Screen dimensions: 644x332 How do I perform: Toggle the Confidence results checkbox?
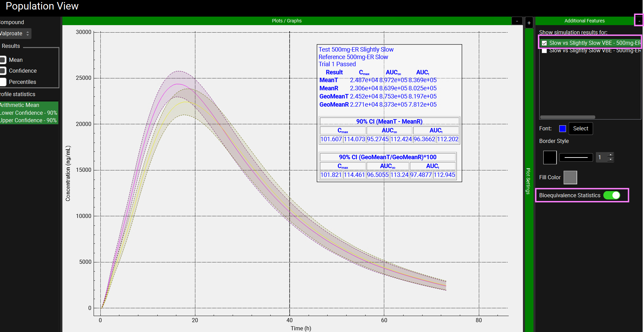click(3, 71)
